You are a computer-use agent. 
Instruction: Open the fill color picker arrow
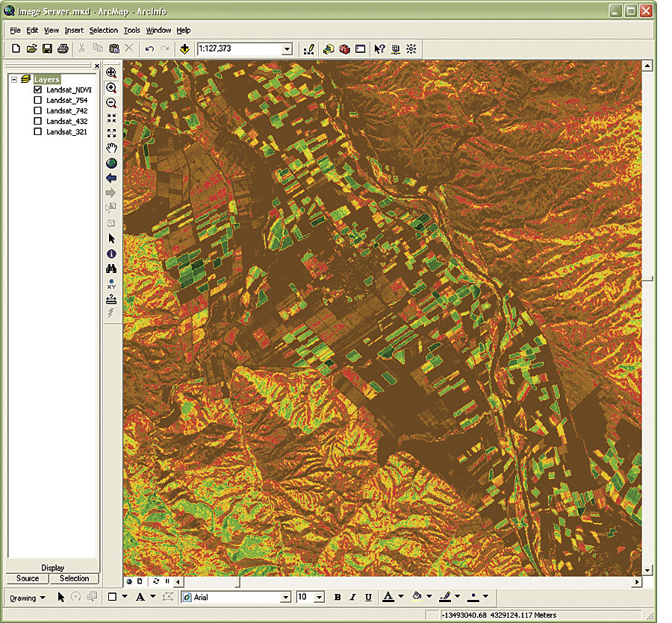[x=429, y=598]
